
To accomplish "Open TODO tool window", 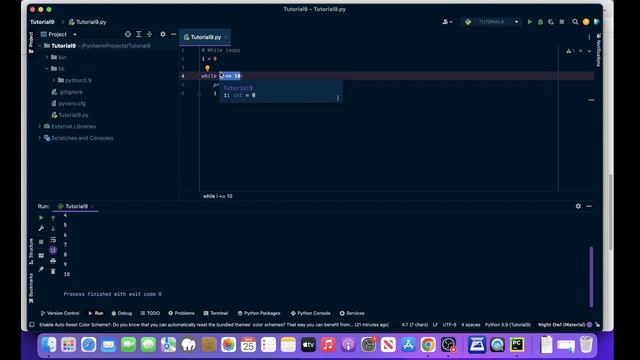I will 150,313.
